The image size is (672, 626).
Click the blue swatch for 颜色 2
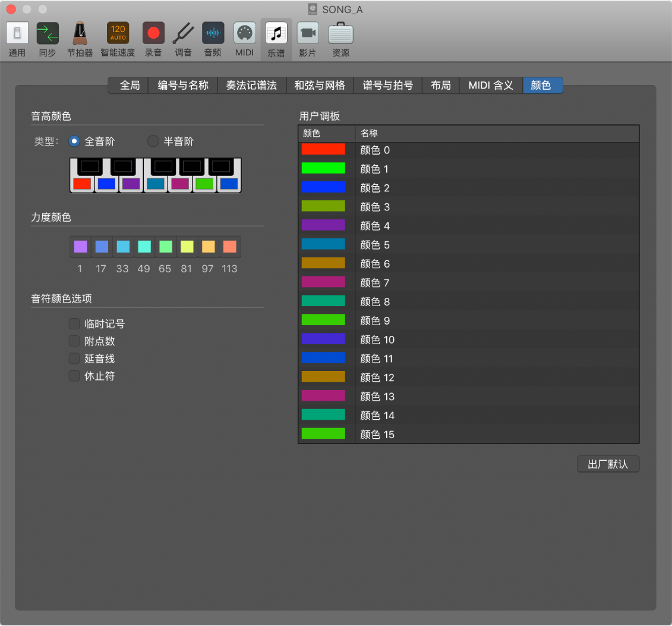coord(323,187)
